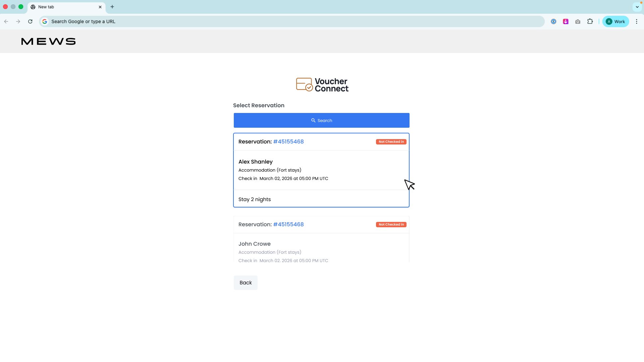Open a new tab with the plus icon
Image resolution: width=644 pixels, height=362 pixels.
(x=112, y=7)
